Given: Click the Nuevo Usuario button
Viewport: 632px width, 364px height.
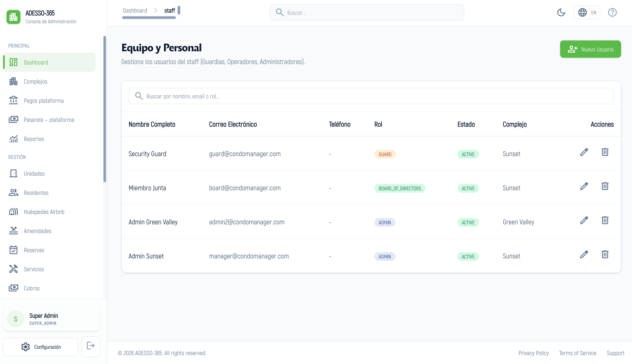Looking at the screenshot, I should 590,49.
